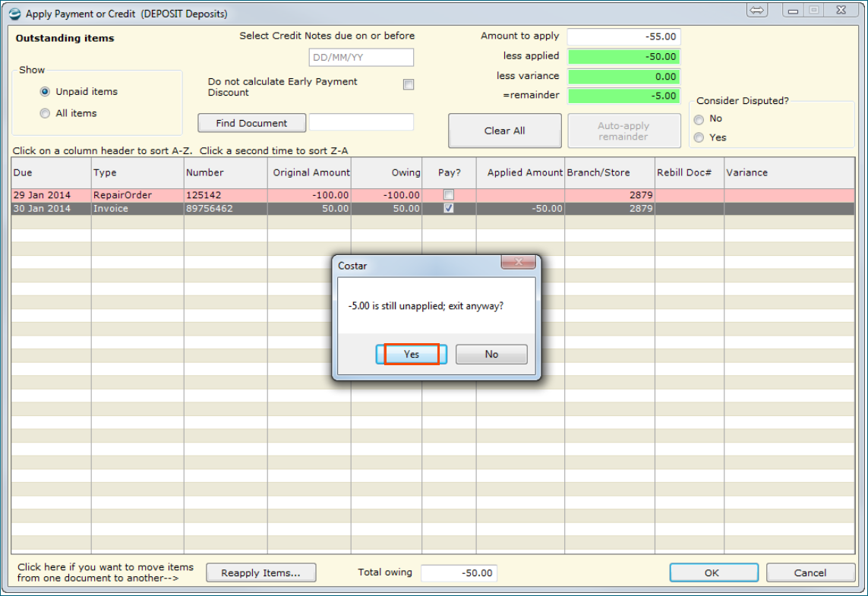Click Owing 50.00 in the Invoice row

click(x=387, y=208)
